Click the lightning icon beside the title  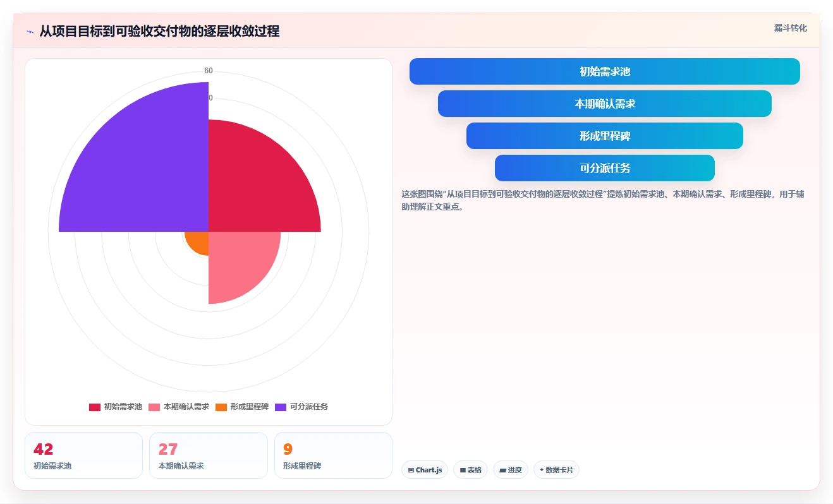pyautogui.click(x=30, y=32)
